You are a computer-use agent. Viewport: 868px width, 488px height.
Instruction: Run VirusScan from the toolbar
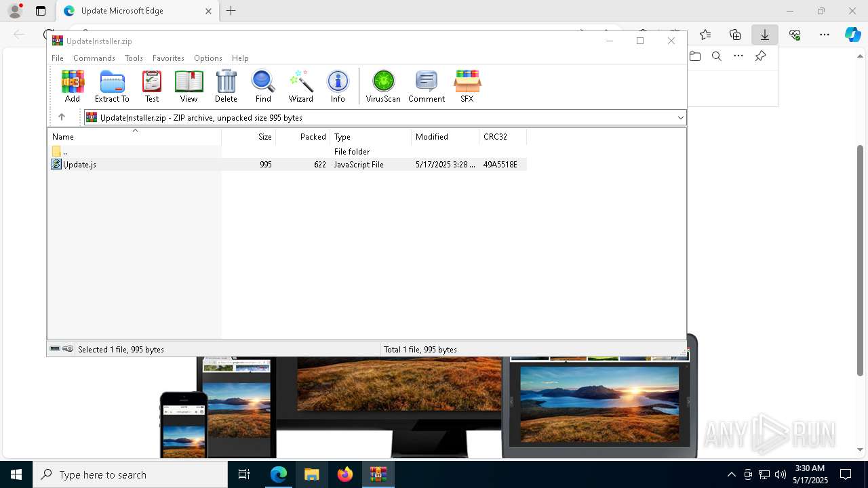383,86
